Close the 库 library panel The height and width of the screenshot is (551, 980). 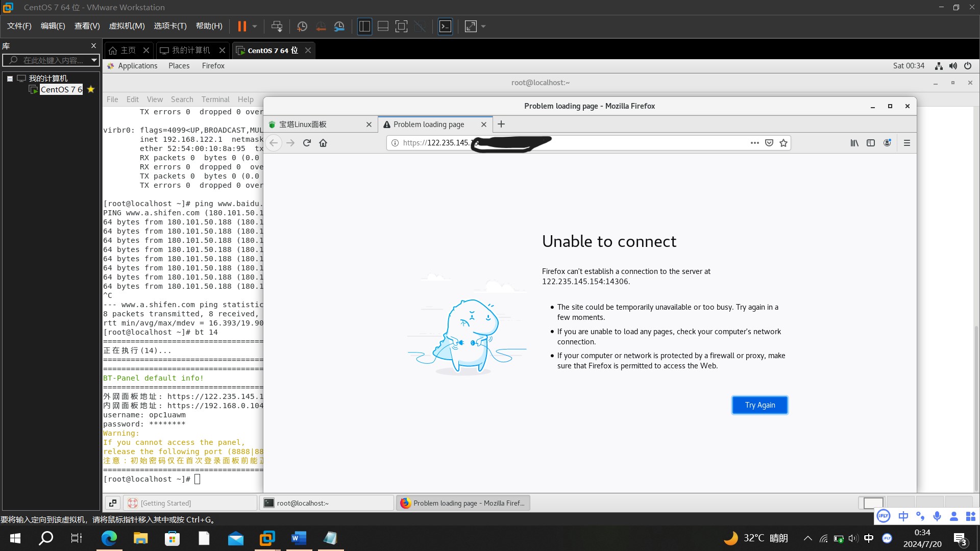coord(93,45)
